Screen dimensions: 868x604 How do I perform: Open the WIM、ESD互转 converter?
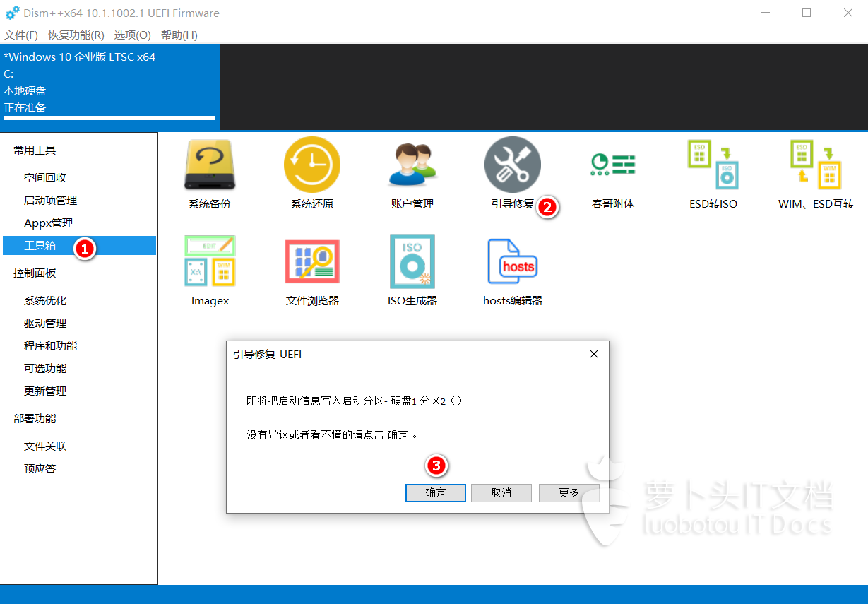click(815, 165)
